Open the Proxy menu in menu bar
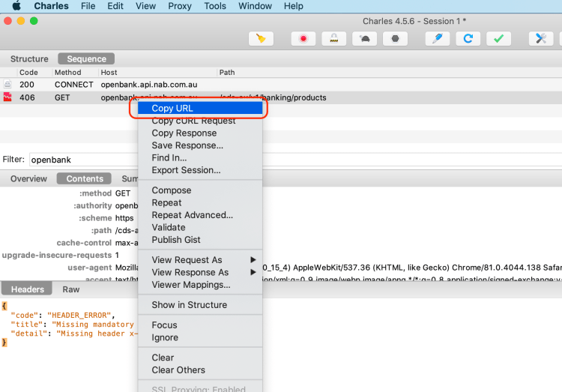This screenshot has height=392, width=562. point(179,6)
